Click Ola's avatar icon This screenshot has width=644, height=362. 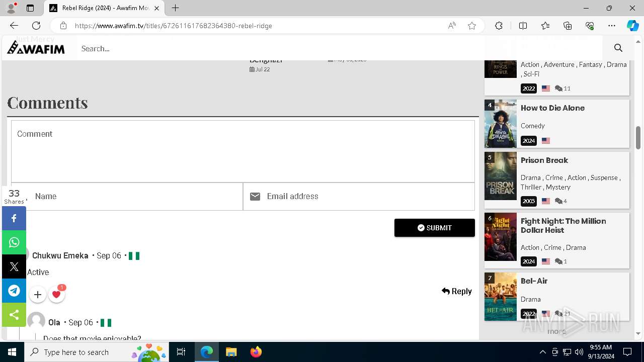tap(36, 321)
